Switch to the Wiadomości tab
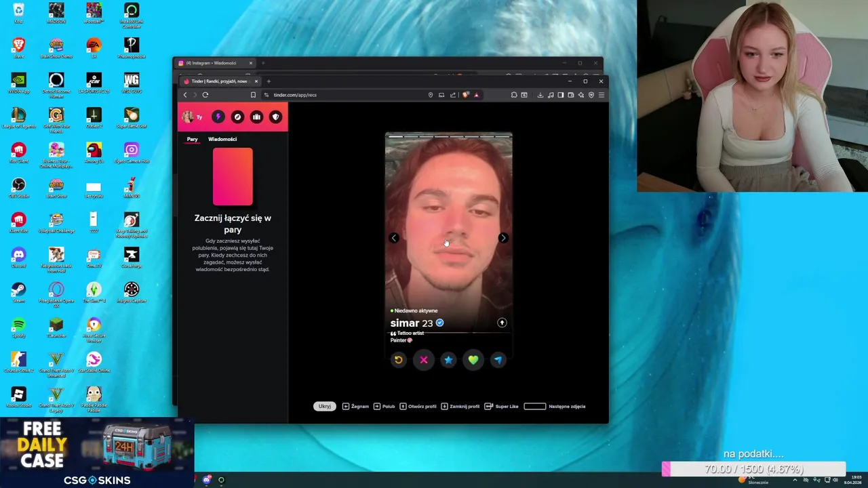The height and width of the screenshot is (488, 868). [x=222, y=139]
